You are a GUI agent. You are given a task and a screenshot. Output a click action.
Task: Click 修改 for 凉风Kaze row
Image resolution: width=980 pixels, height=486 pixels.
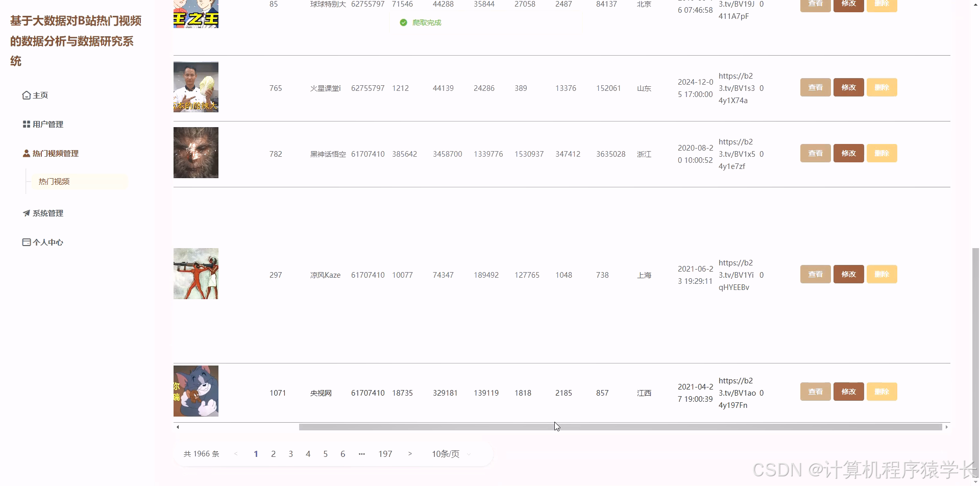tap(848, 274)
